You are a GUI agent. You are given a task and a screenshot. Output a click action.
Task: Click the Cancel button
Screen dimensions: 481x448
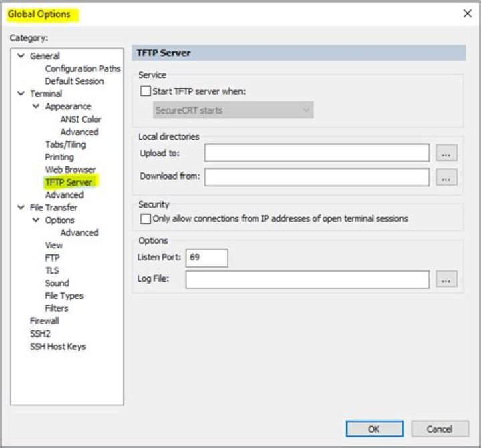pos(440,429)
